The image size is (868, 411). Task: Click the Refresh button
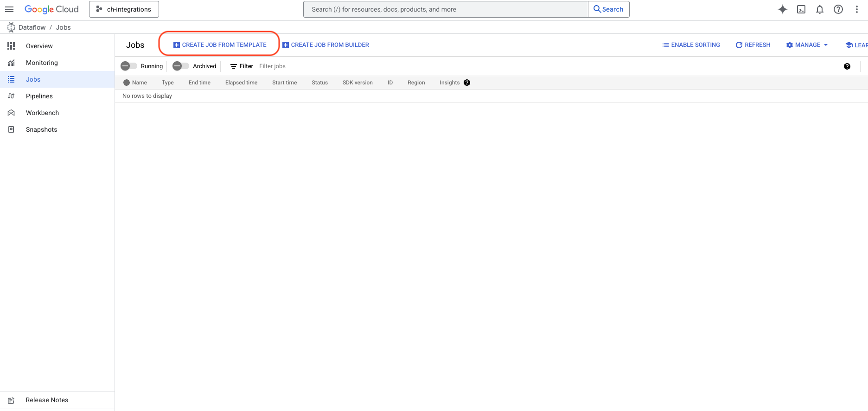click(x=753, y=45)
